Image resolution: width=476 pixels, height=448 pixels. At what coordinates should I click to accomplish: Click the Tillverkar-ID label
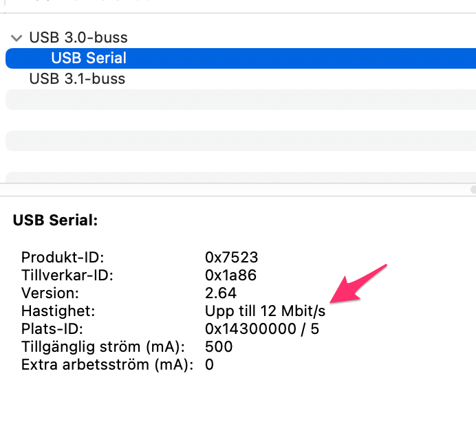point(67,276)
